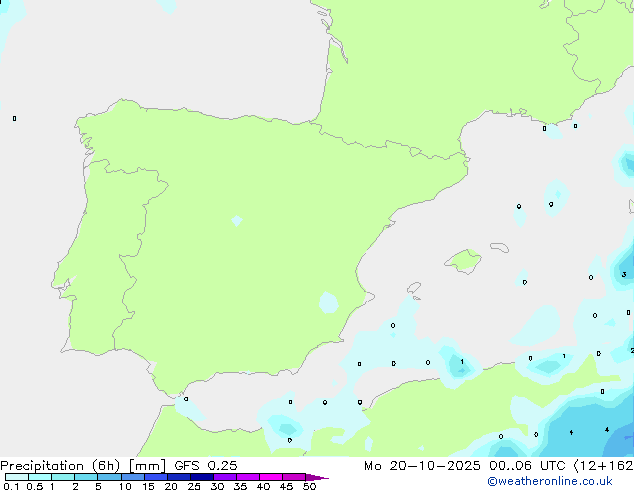Select the 40–45 mm magenta legend swatch
The width and height of the screenshot is (634, 490).
click(271, 477)
